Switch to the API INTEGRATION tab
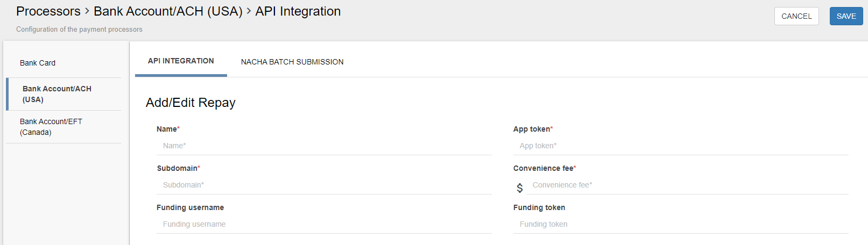 [x=181, y=61]
